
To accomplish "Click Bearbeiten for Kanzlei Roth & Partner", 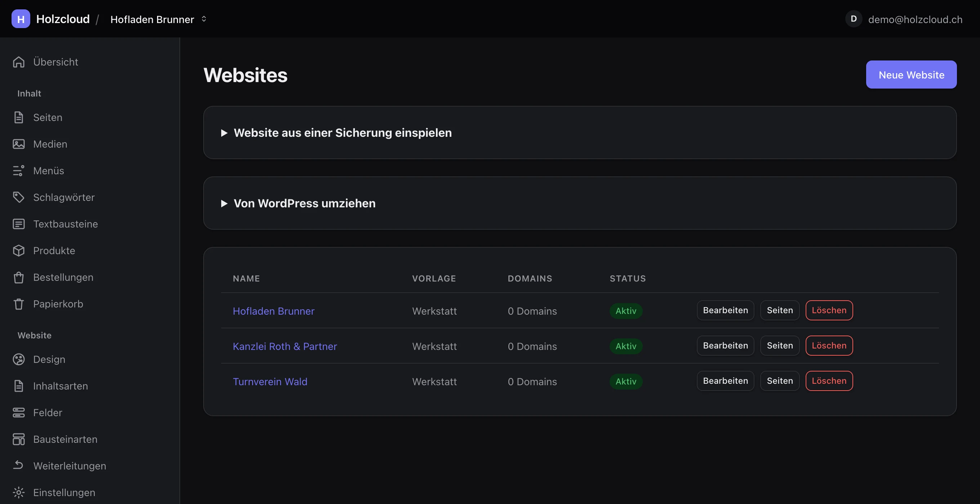I will tap(725, 346).
